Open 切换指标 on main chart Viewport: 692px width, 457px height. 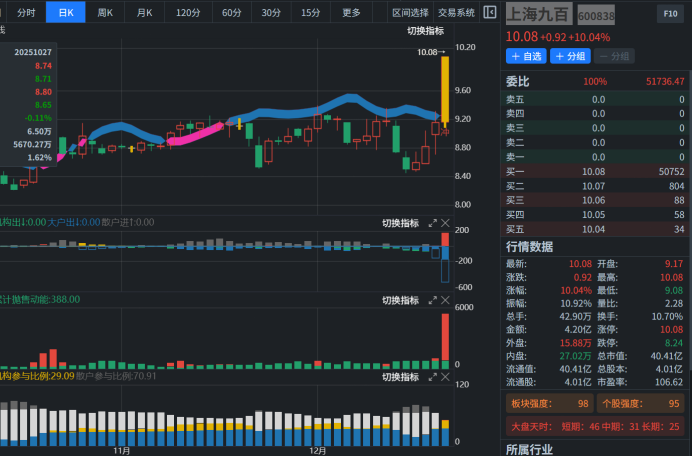coord(426,31)
